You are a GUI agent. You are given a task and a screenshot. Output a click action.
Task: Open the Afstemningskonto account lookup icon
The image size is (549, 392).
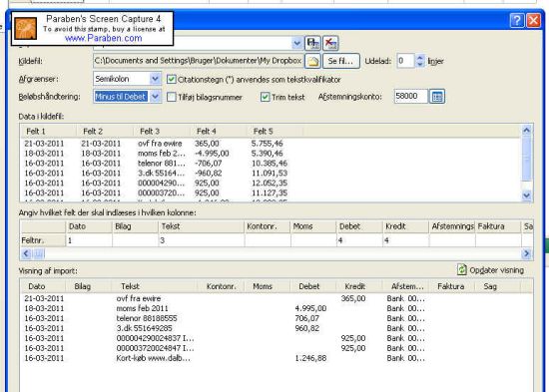click(x=437, y=97)
